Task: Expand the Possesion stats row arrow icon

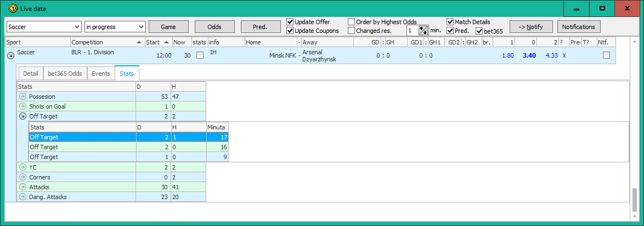Action: [22, 97]
